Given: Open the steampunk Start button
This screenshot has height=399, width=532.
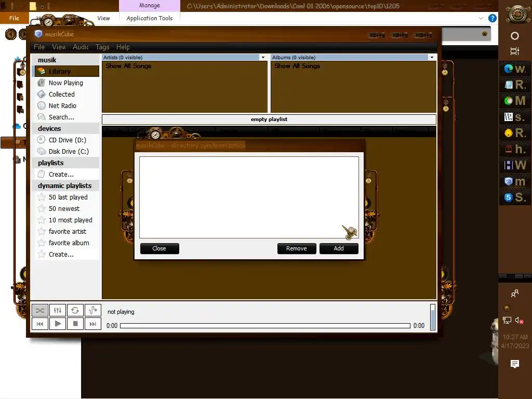Looking at the screenshot, I should pos(518,14).
